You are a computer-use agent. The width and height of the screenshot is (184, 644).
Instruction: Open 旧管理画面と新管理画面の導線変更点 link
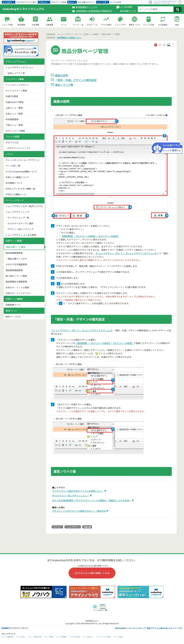92,11
